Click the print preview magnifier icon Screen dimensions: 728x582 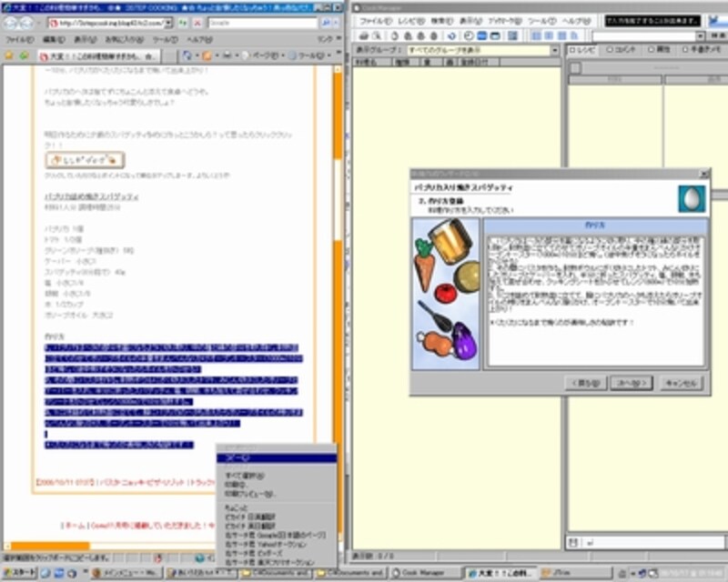[x=375, y=35]
